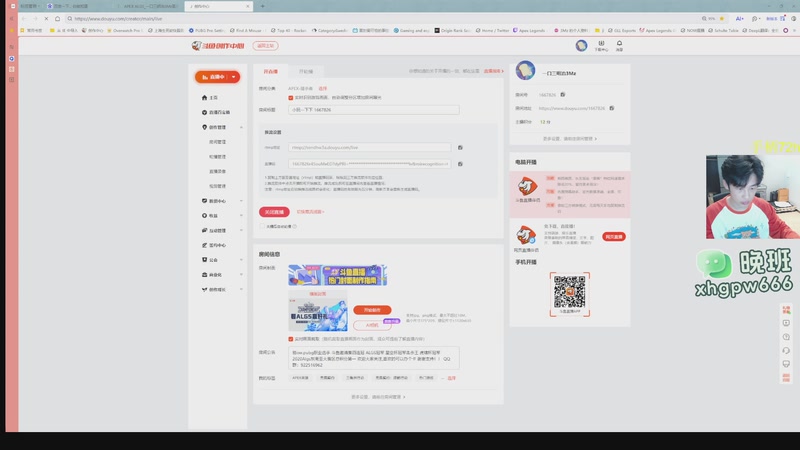Screen dimensions: 800x450
Task: Click the more-settings link under the room info card
Action: tap(570, 139)
